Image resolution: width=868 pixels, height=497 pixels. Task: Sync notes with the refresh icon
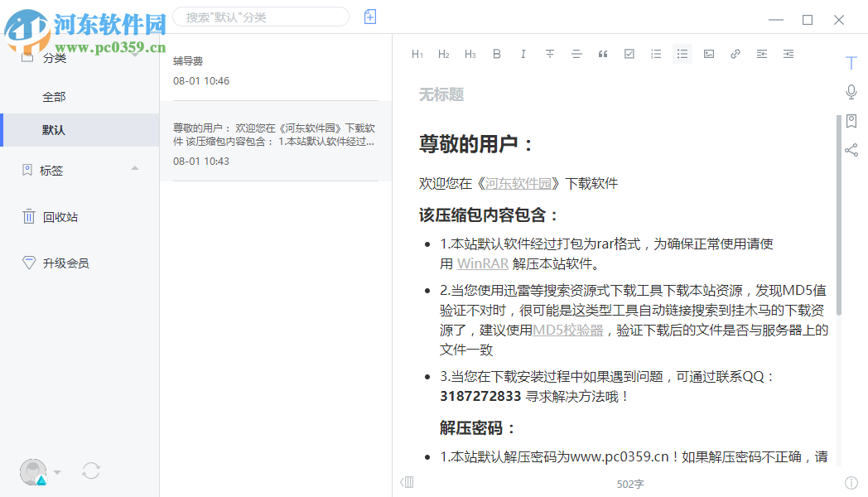(91, 470)
